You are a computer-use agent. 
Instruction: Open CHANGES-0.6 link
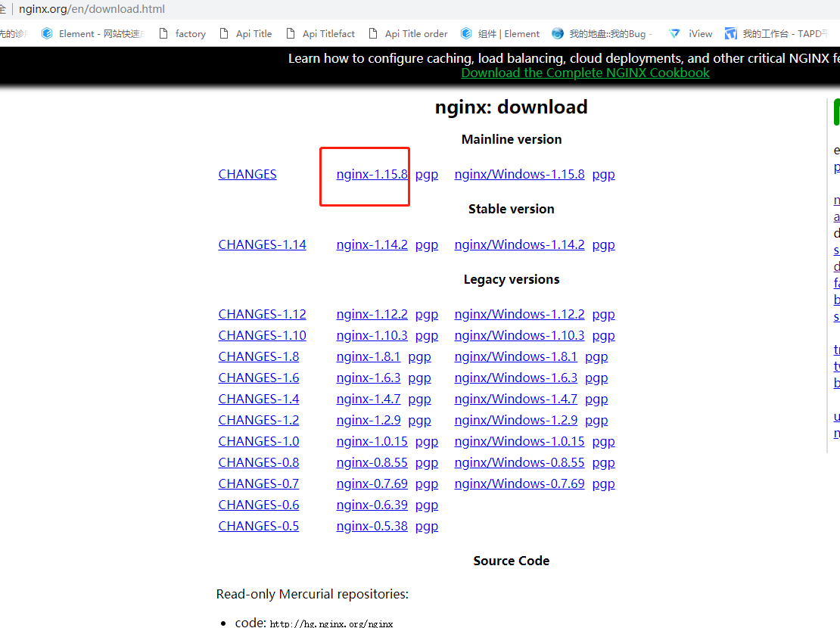[259, 505]
